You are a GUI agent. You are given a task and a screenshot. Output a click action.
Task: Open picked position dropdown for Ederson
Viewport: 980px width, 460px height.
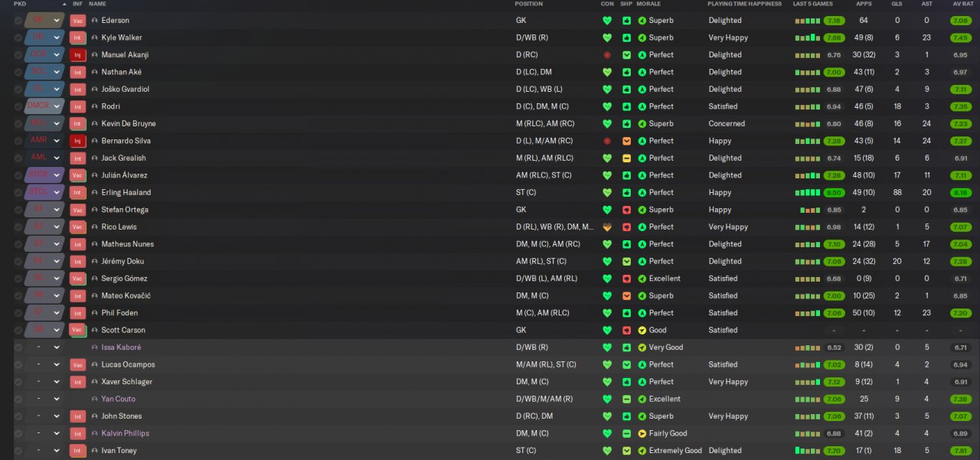pyautogui.click(x=44, y=21)
